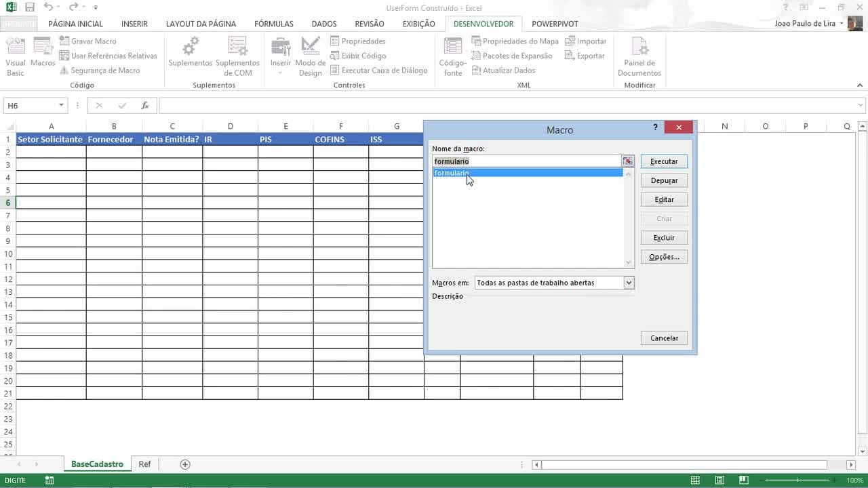868x488 pixels.
Task: Open the POWERPIVOT tab
Action: (x=555, y=24)
